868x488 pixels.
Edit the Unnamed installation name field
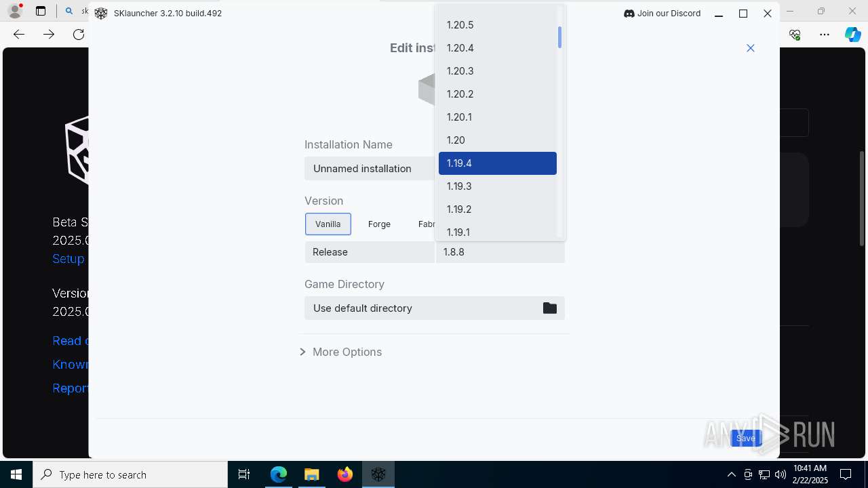(x=370, y=169)
